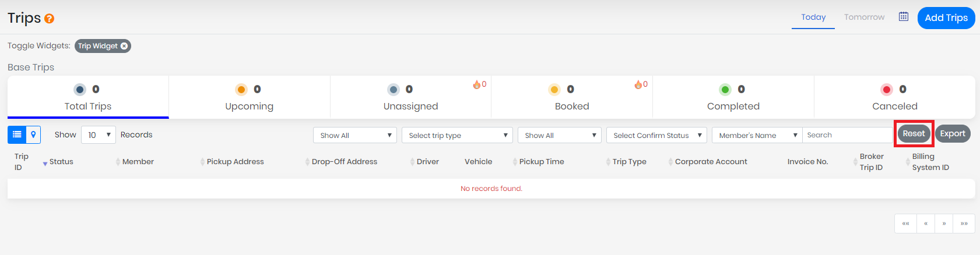The height and width of the screenshot is (255, 980).
Task: Click the Add Trips button
Action: [946, 18]
